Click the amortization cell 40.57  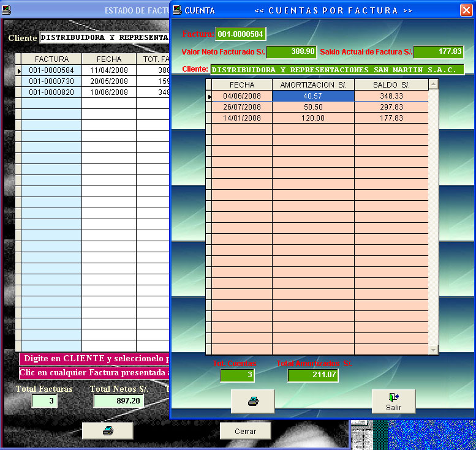pyautogui.click(x=313, y=96)
